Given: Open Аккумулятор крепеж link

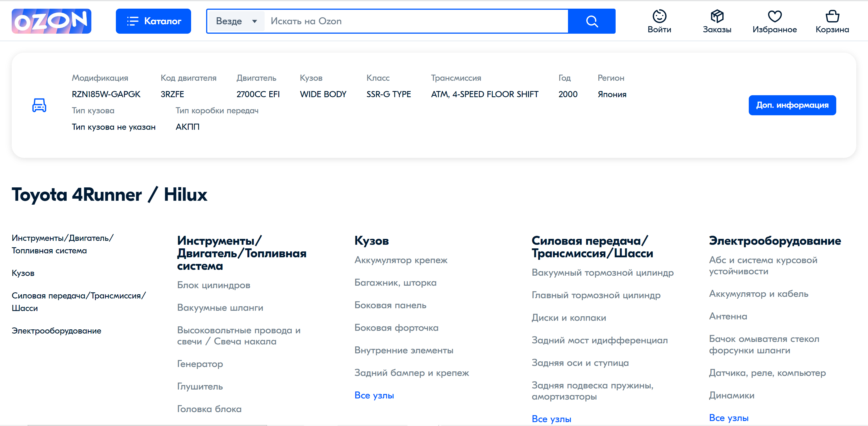Looking at the screenshot, I should (x=401, y=260).
